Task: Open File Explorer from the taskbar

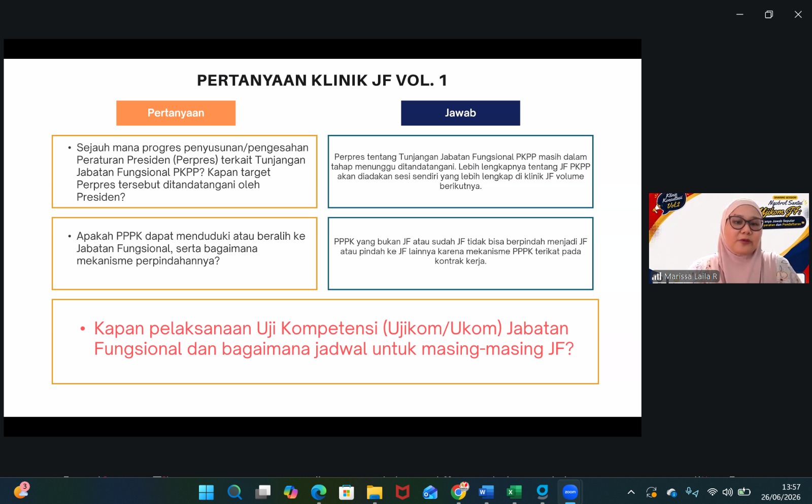Action: (375, 492)
